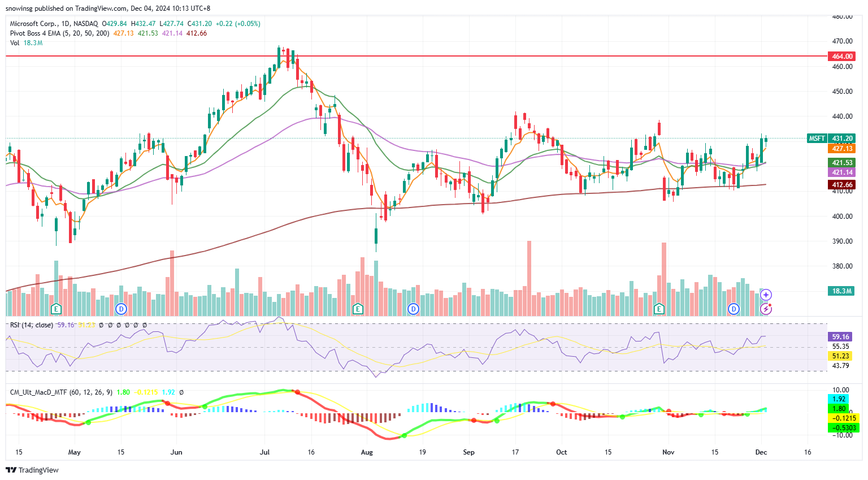The image size is (868, 480).
Task: Click the earnings E marker before November
Action: tap(659, 309)
